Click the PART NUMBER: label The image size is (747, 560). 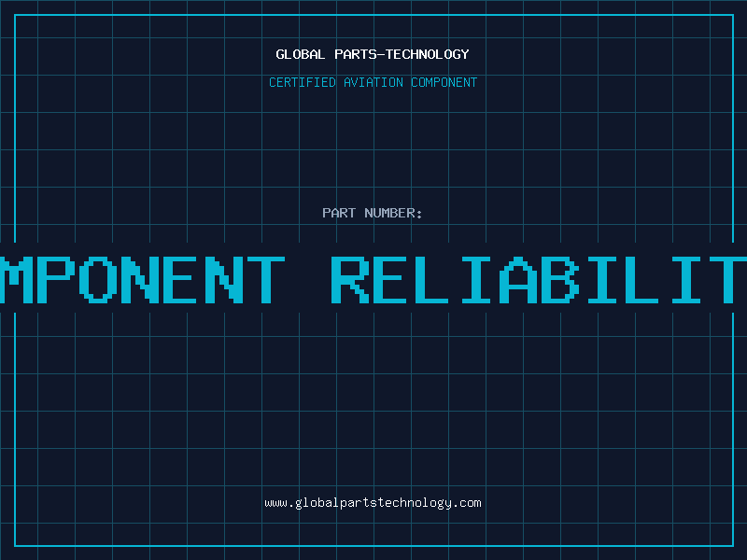tap(372, 213)
